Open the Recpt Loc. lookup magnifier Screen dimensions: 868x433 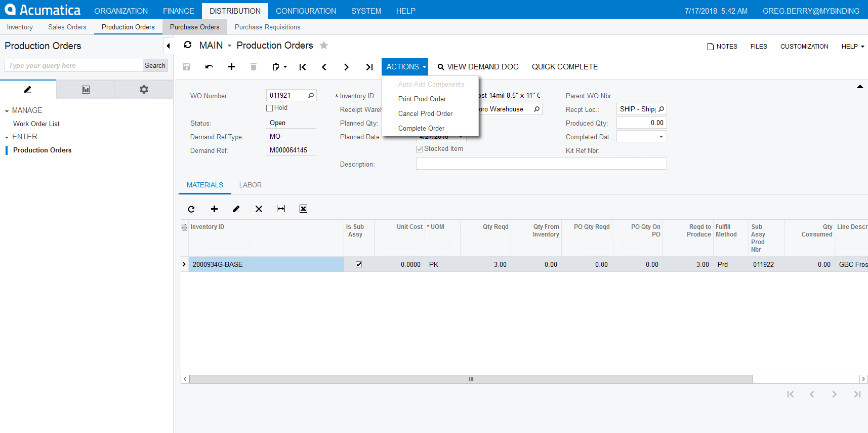[x=662, y=109]
